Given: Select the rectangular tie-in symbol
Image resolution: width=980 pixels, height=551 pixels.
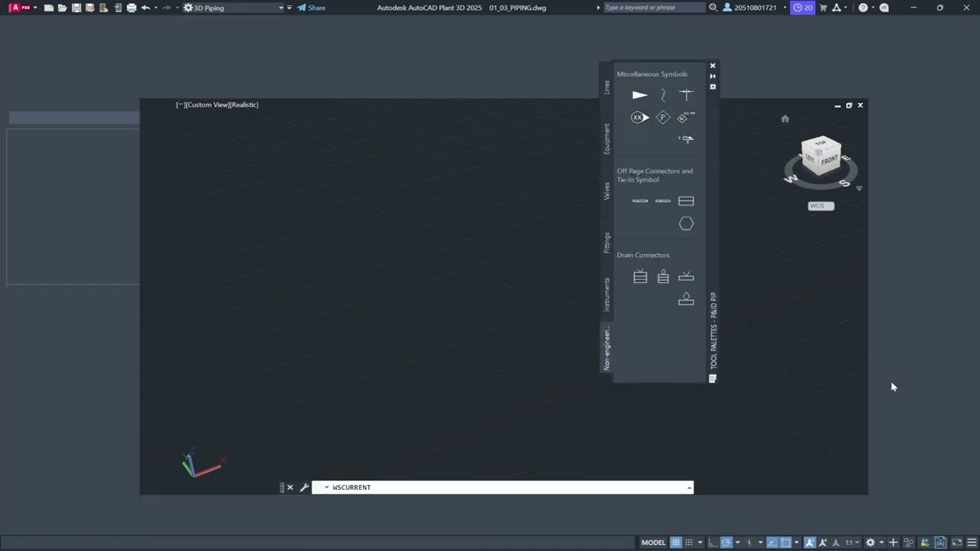Looking at the screenshot, I should pyautogui.click(x=686, y=201).
